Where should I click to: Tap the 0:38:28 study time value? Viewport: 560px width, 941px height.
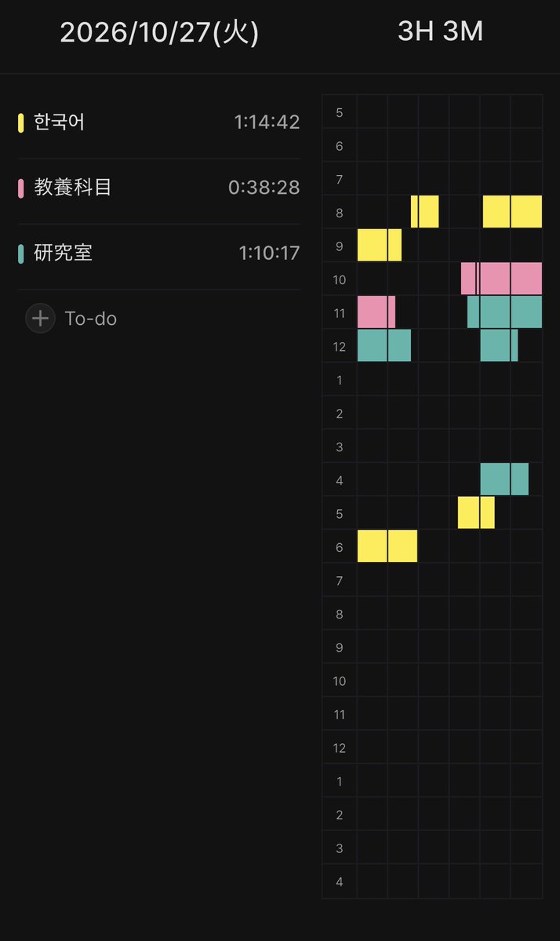(x=264, y=188)
